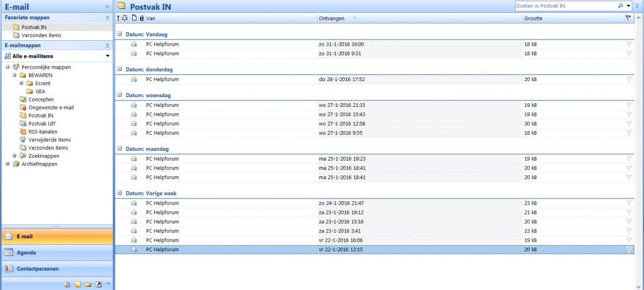Flag the message received zo 24-1-2016 21:47
This screenshot has width=644, height=290.
(628, 204)
